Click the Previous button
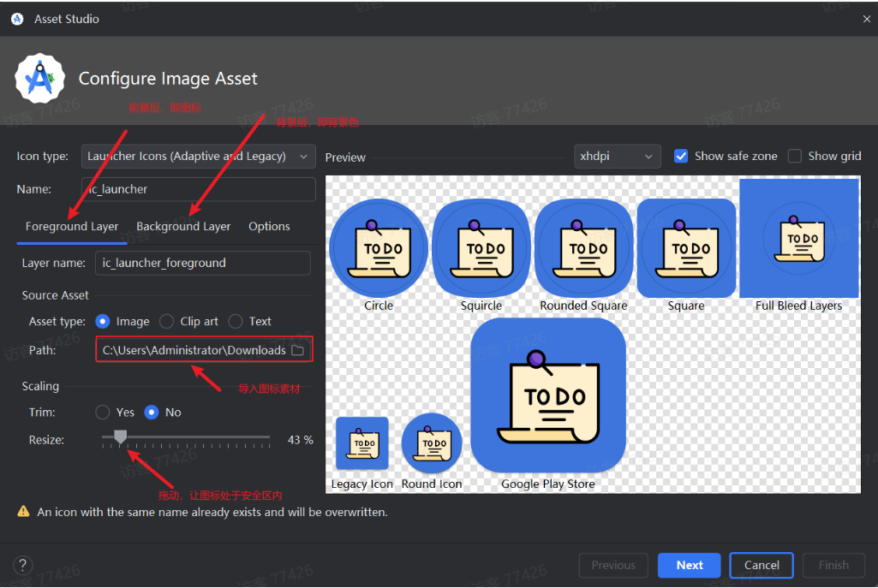 tap(613, 565)
